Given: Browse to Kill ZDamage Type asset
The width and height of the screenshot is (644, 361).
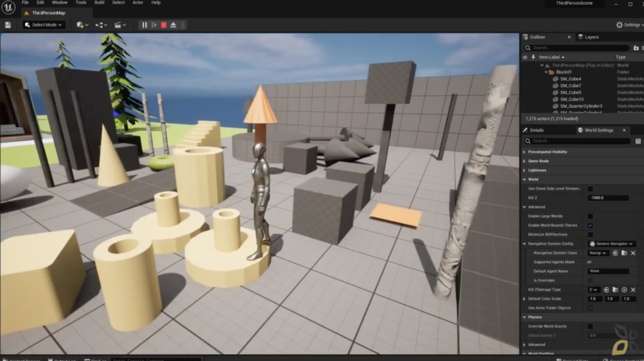Looking at the screenshot, I should (x=615, y=289).
